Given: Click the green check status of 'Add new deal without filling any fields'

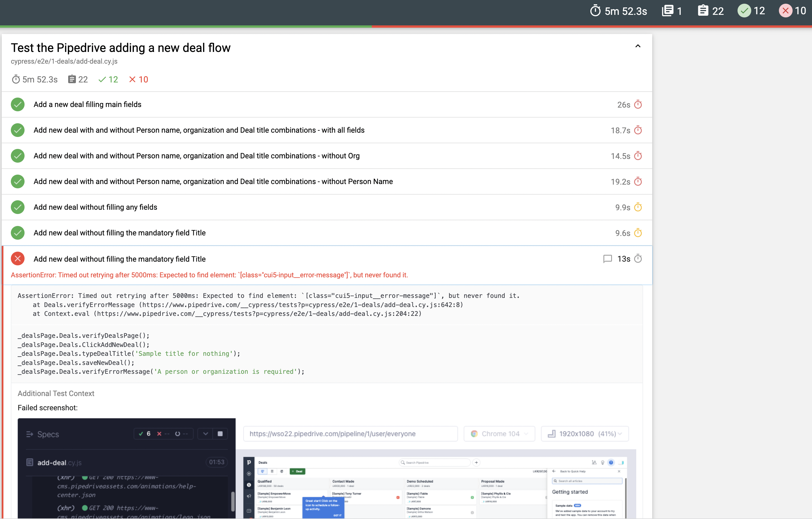Looking at the screenshot, I should tap(17, 207).
